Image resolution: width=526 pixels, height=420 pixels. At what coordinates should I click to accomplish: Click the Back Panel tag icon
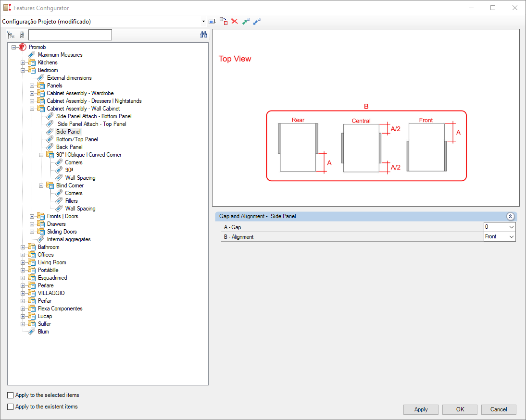tap(50, 147)
